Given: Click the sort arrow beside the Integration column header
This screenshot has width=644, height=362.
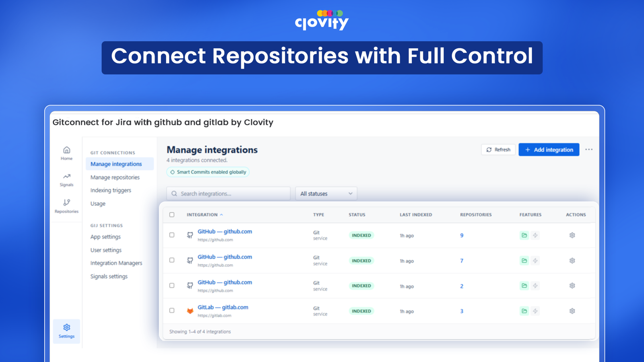Looking at the screenshot, I should [x=221, y=215].
